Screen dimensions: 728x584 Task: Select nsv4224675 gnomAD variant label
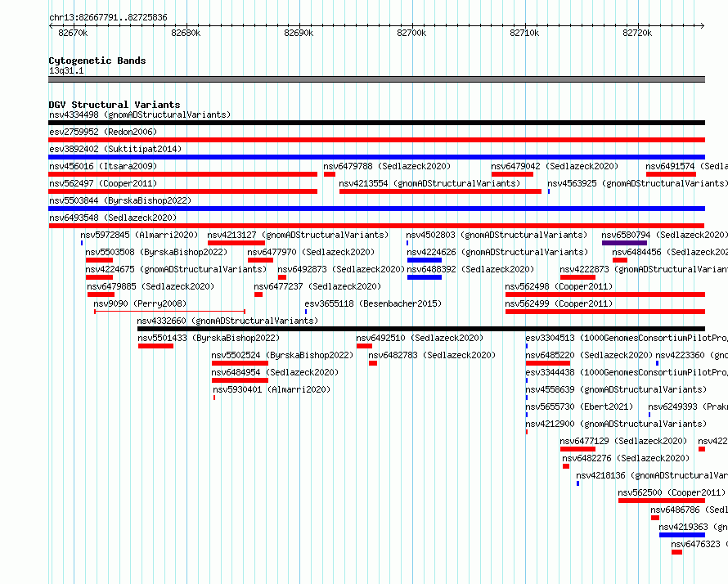(x=176, y=269)
